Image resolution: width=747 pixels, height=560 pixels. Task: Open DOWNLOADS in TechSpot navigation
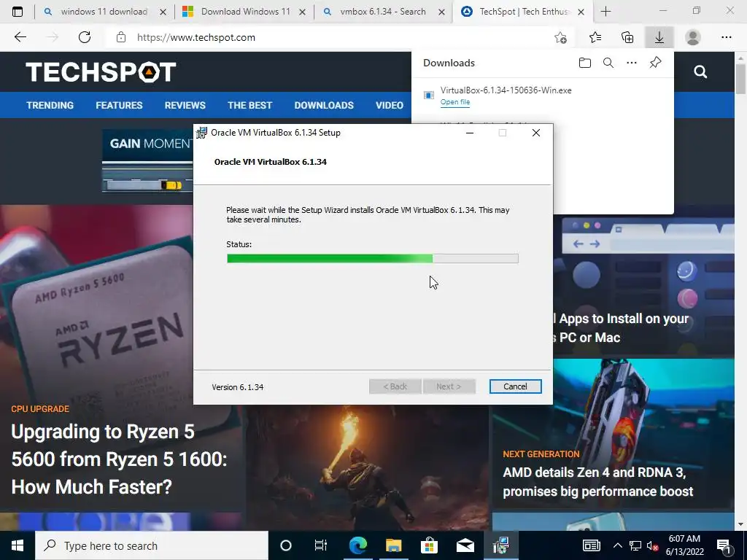[324, 105]
